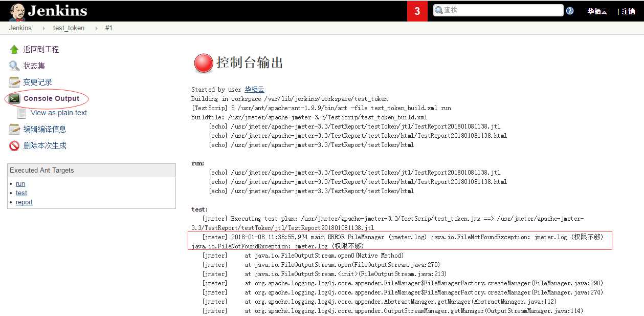Viewport: 644px width, 316px height.
Task: Open 状态集 sidebar item
Action: 34,66
